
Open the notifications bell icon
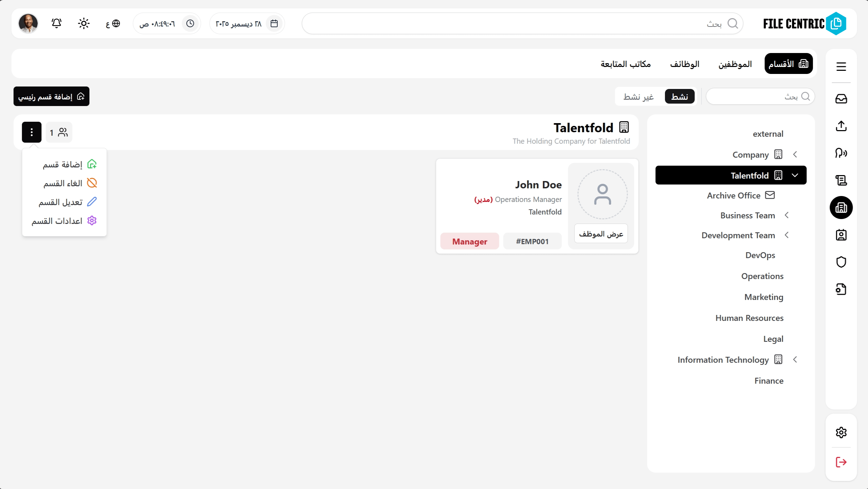pos(56,23)
